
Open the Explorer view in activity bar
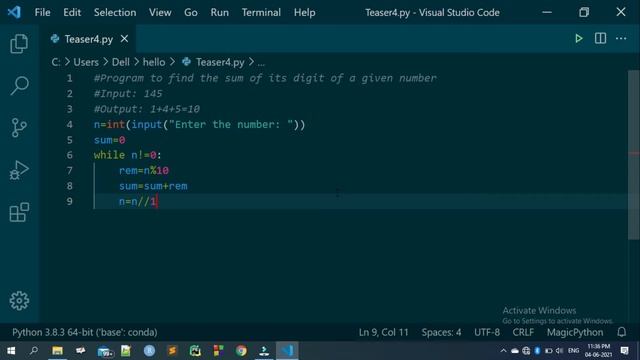coord(19,44)
